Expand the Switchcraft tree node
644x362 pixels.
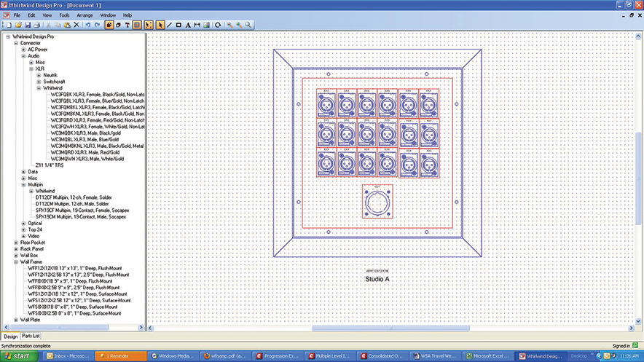(39, 82)
